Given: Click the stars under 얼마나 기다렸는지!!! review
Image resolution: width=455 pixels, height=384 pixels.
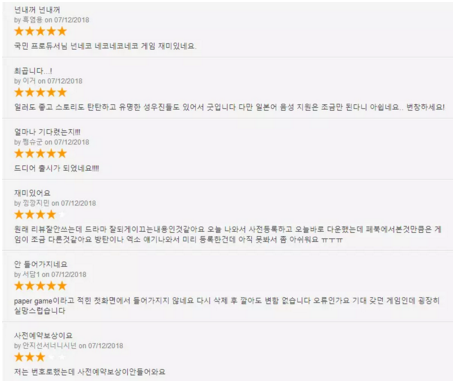Looking at the screenshot, I should [x=40, y=154].
